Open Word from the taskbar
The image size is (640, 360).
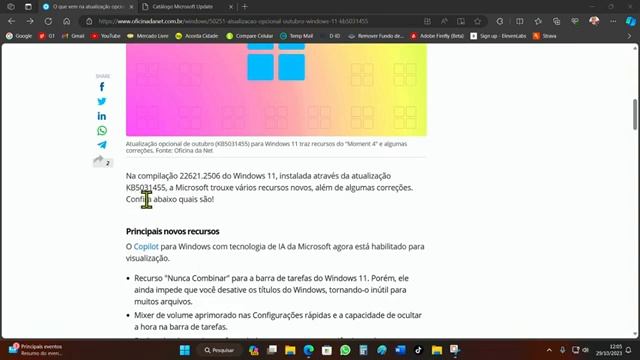point(400,350)
